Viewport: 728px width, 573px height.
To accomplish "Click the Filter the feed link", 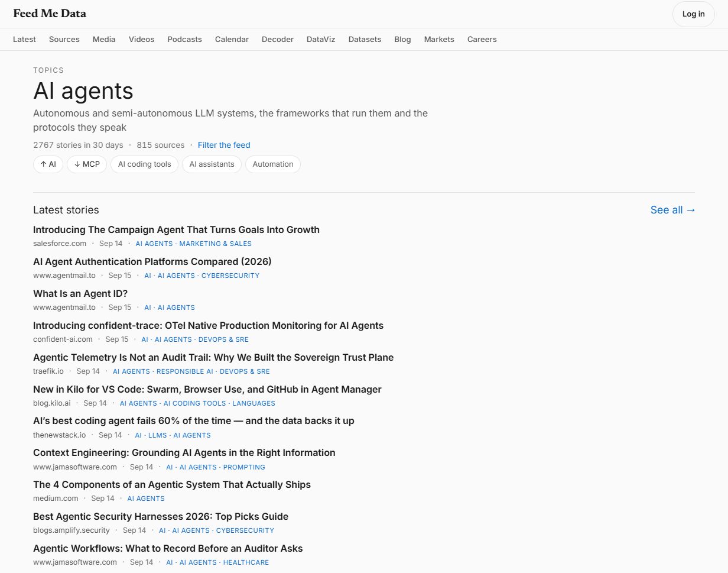I will pos(224,145).
